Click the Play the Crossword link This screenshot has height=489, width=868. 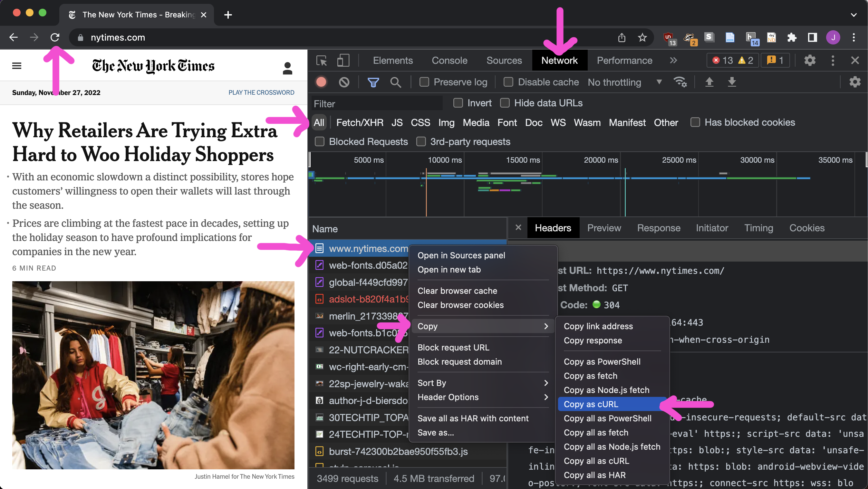click(261, 93)
